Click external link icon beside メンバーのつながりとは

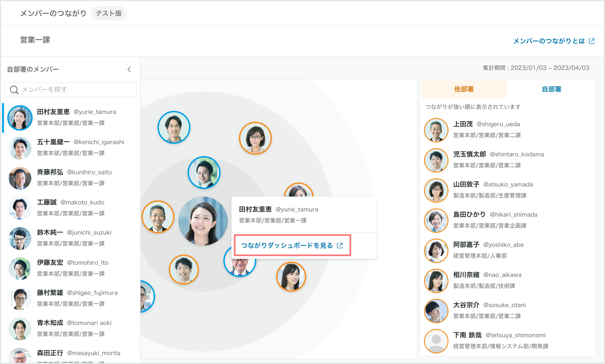(x=591, y=41)
